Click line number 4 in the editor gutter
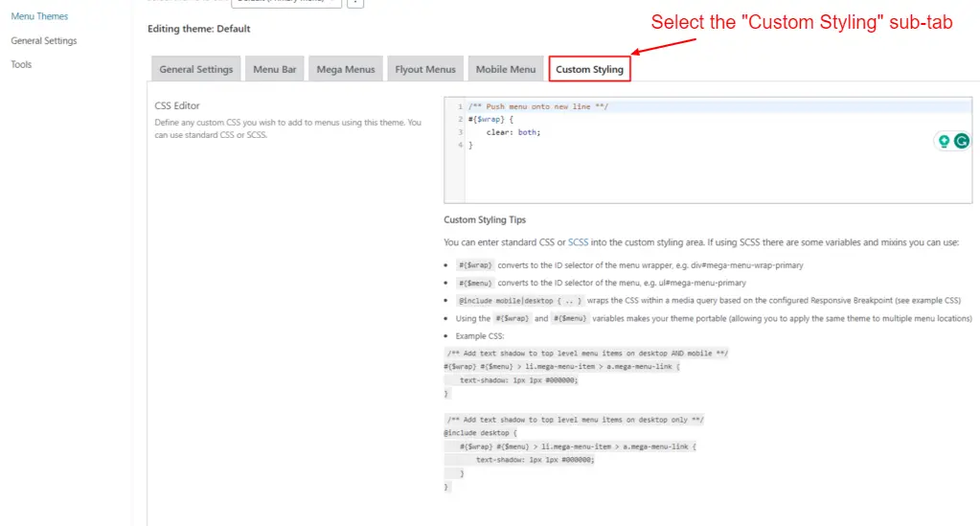 (460, 145)
